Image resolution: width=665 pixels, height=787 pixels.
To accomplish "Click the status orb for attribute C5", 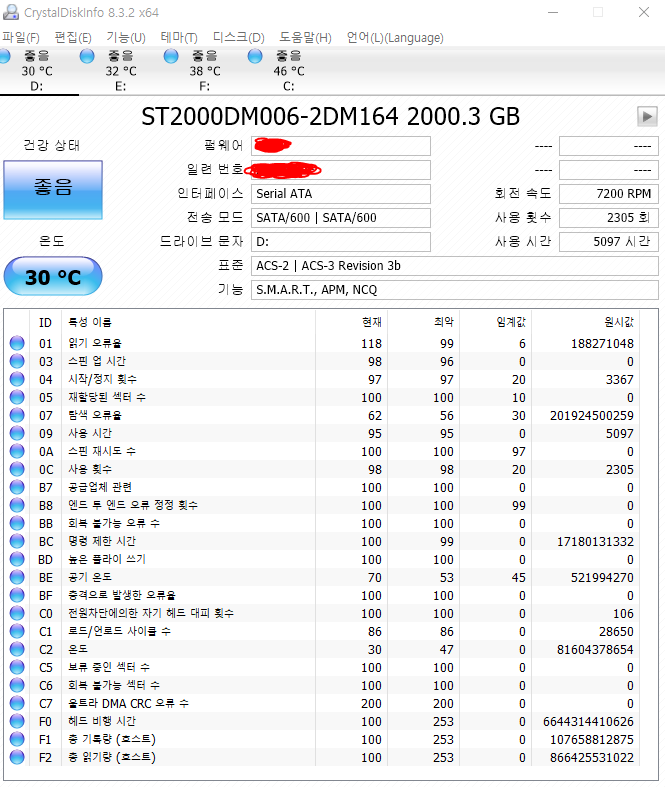I will point(17,667).
